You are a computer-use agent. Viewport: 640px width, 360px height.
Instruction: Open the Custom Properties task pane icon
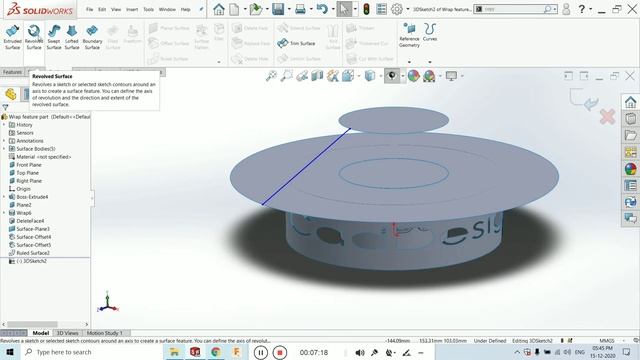point(631,185)
